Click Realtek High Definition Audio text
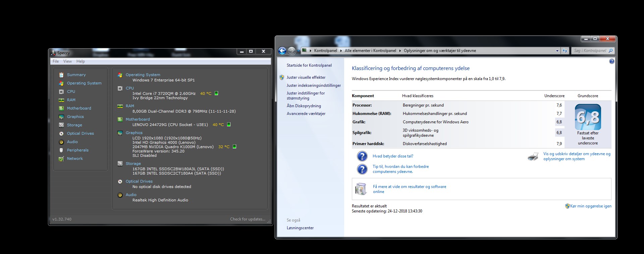This screenshot has width=644, height=254. (x=160, y=200)
